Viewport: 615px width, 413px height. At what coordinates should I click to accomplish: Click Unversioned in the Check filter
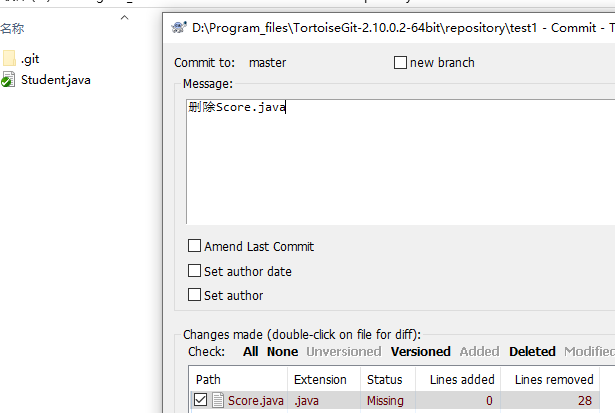(x=344, y=351)
